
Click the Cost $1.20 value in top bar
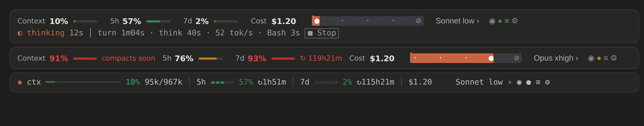tap(284, 21)
